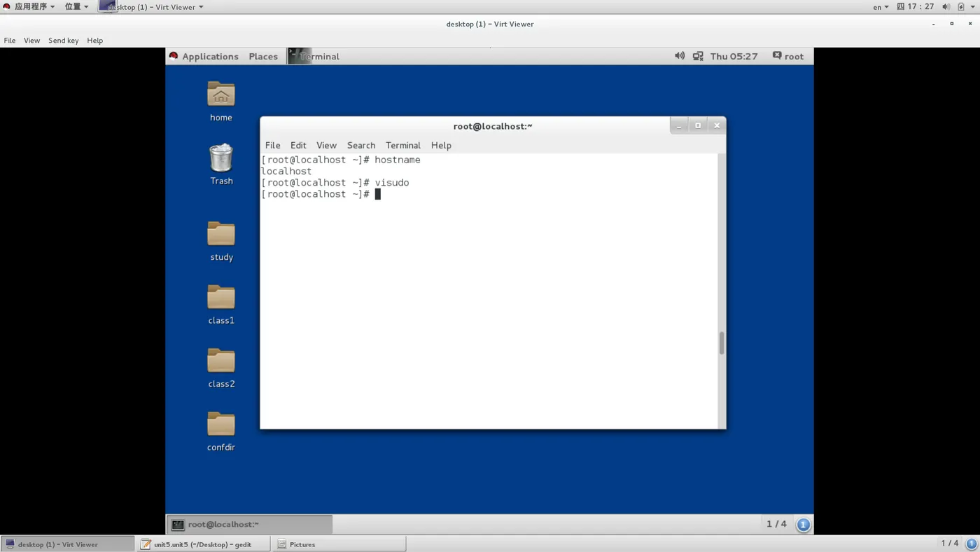Screen dimensions: 980x552
Task: Switch to Pictures taskbar item
Action: pos(339,544)
